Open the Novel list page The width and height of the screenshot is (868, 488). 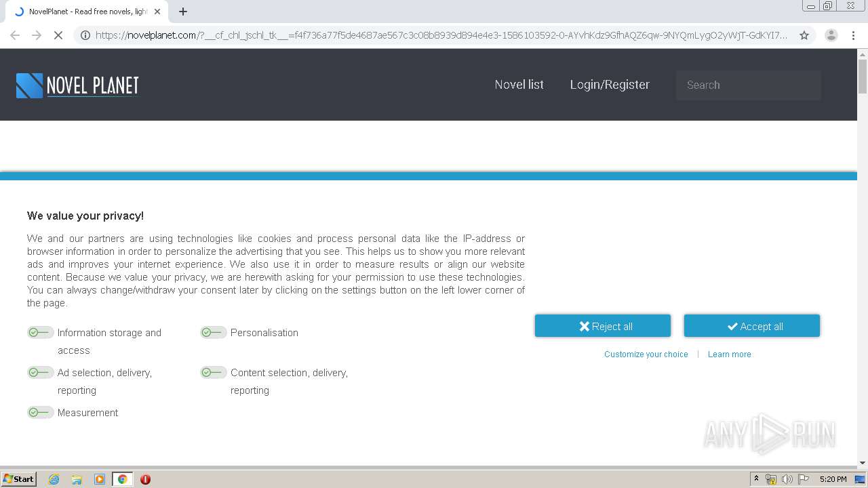[519, 85]
